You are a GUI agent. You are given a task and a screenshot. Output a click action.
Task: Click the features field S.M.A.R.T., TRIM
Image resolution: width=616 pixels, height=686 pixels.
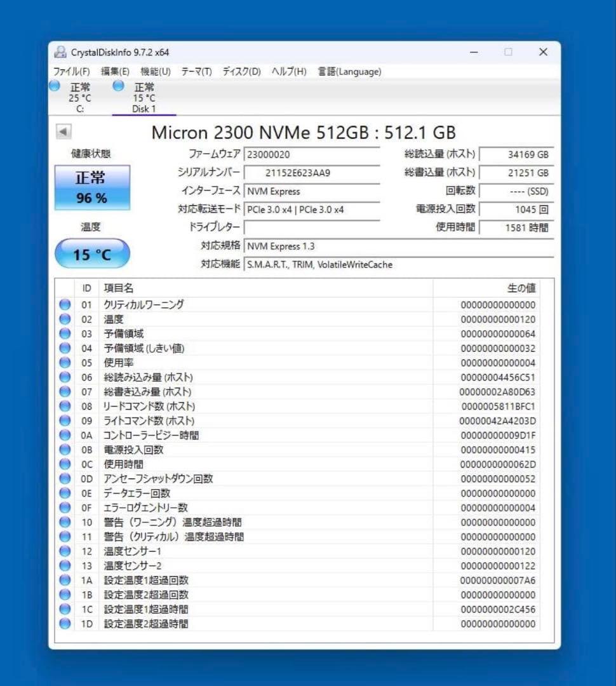399,264
